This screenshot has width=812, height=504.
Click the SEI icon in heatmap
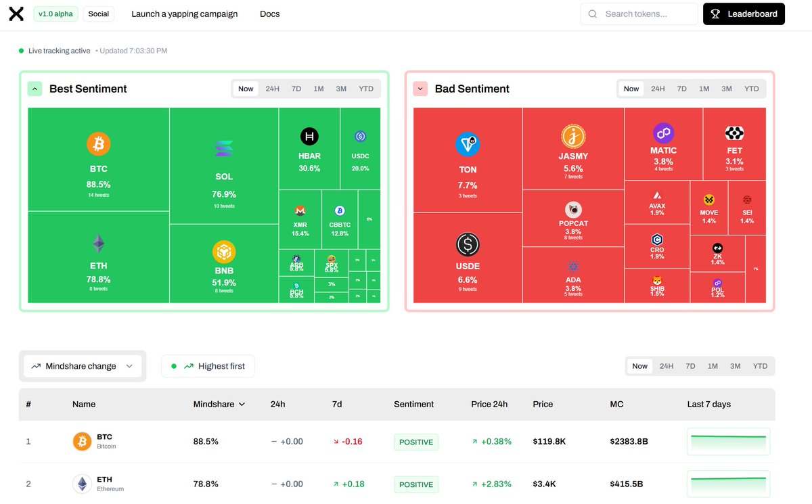coord(747,200)
